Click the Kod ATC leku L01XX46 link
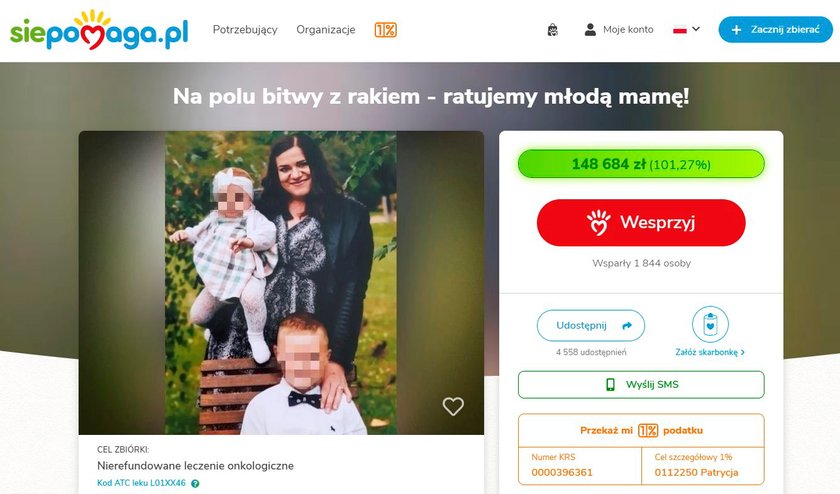Image resolution: width=840 pixels, height=494 pixels. [x=141, y=483]
